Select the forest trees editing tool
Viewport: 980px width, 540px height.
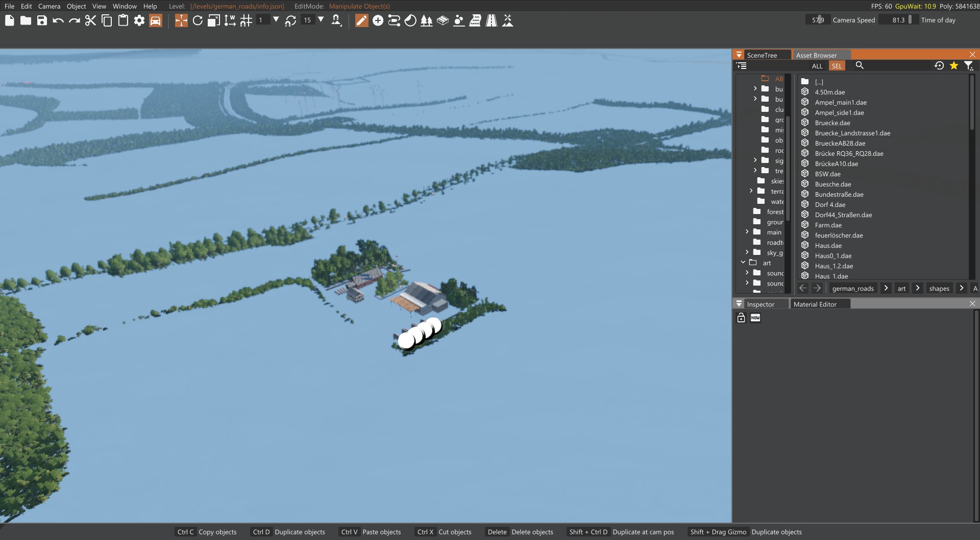click(x=426, y=20)
